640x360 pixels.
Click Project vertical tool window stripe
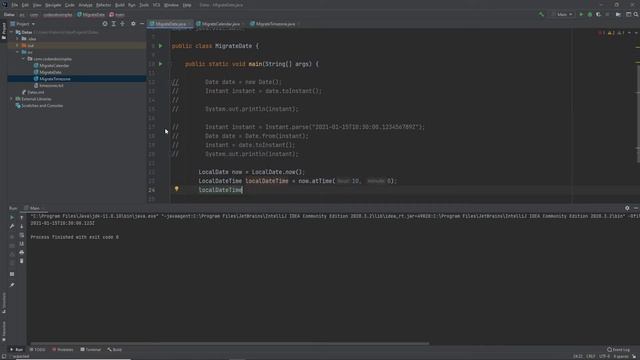(x=4, y=31)
